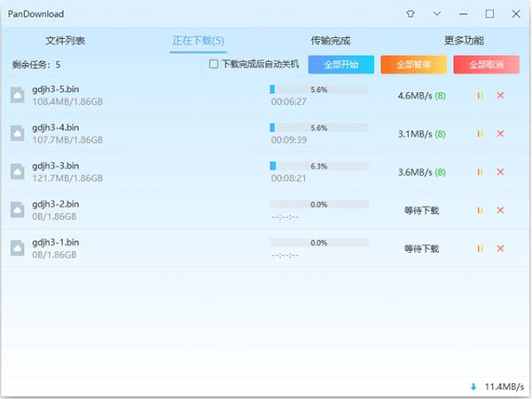Open the skin theme shirt icon
Screen dimensions: 532x399
(411, 14)
